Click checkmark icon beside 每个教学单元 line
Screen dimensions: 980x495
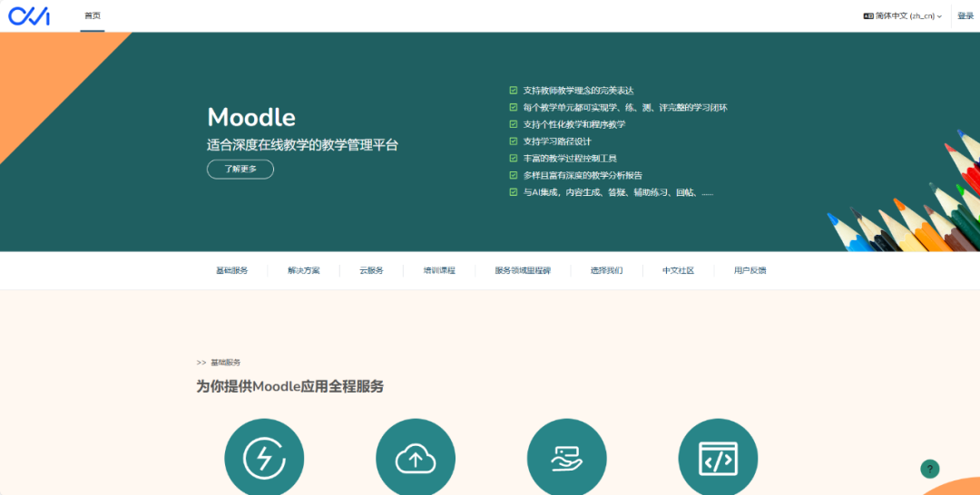pos(514,107)
